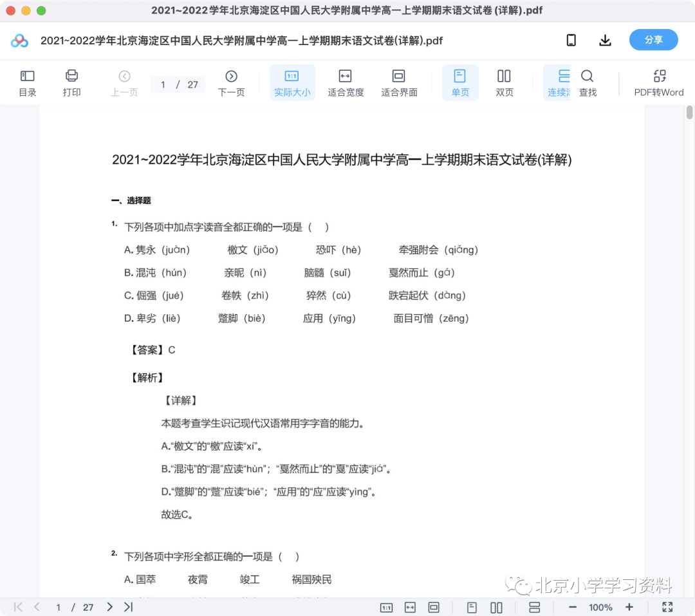Click the text 故选C。

177,514
